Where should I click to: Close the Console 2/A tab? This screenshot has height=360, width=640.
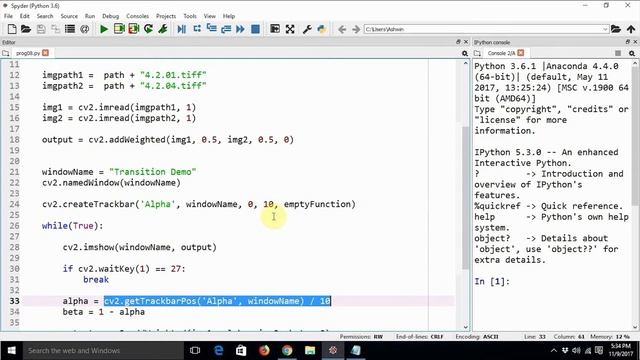coord(520,53)
